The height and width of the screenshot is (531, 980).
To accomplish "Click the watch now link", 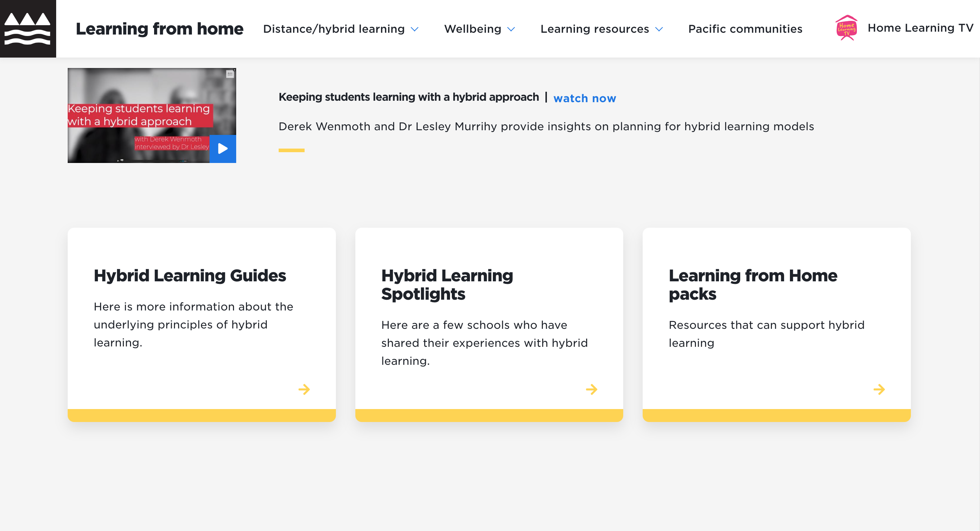I will coord(585,99).
